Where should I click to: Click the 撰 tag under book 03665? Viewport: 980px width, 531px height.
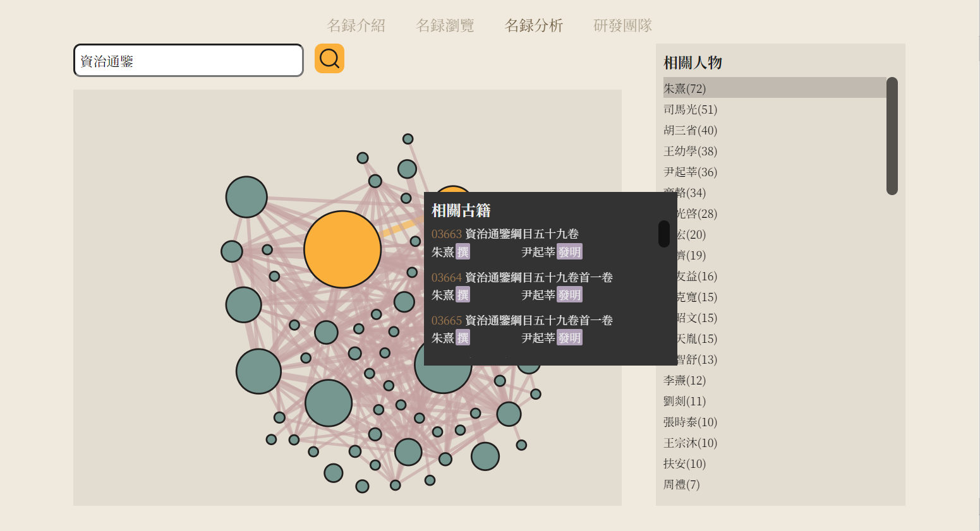tap(463, 338)
